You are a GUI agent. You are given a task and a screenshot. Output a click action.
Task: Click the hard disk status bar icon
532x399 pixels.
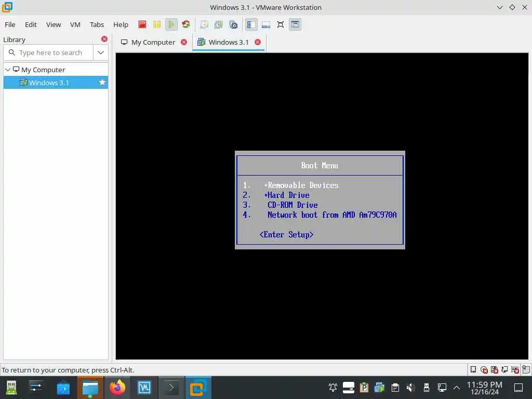click(x=473, y=369)
